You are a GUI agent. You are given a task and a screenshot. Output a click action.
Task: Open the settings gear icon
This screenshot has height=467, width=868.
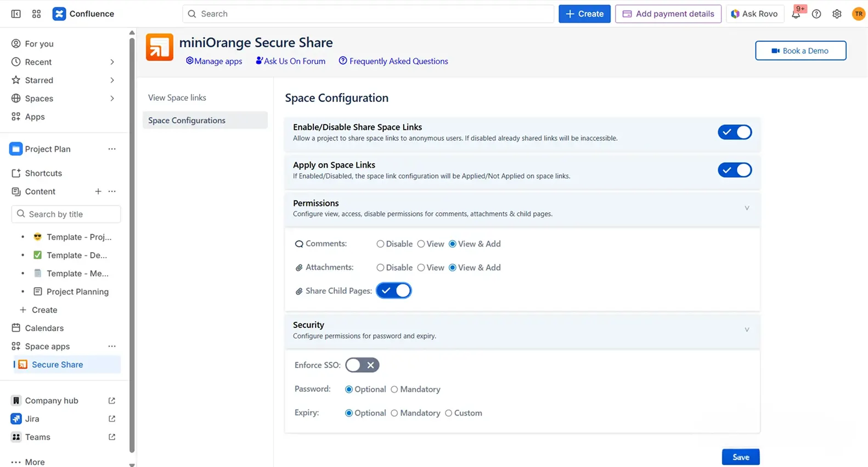[x=837, y=14]
